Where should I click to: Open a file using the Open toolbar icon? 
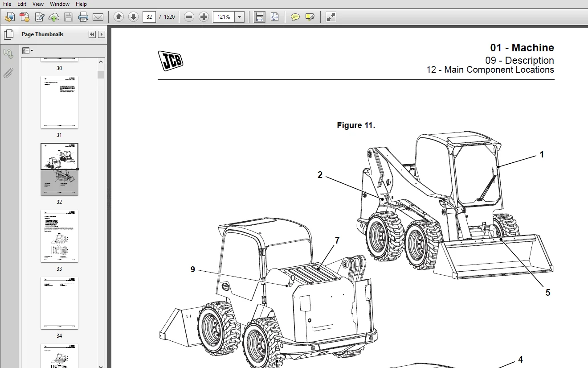(9, 17)
